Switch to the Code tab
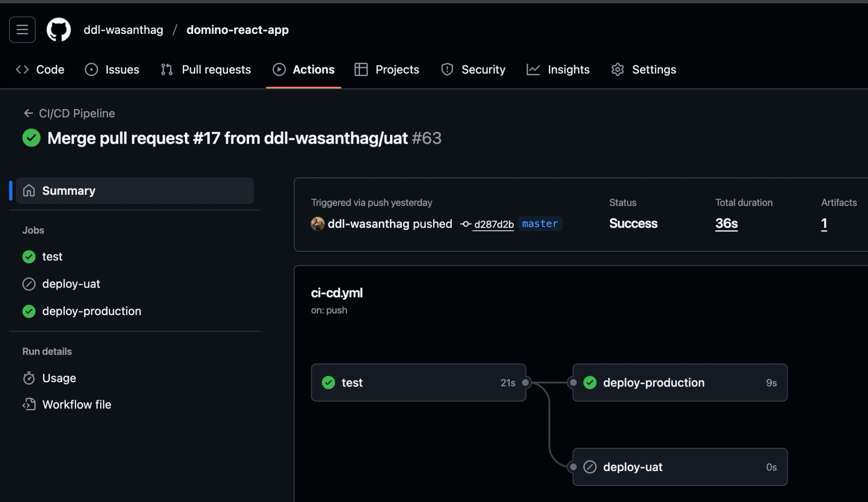 coord(40,69)
